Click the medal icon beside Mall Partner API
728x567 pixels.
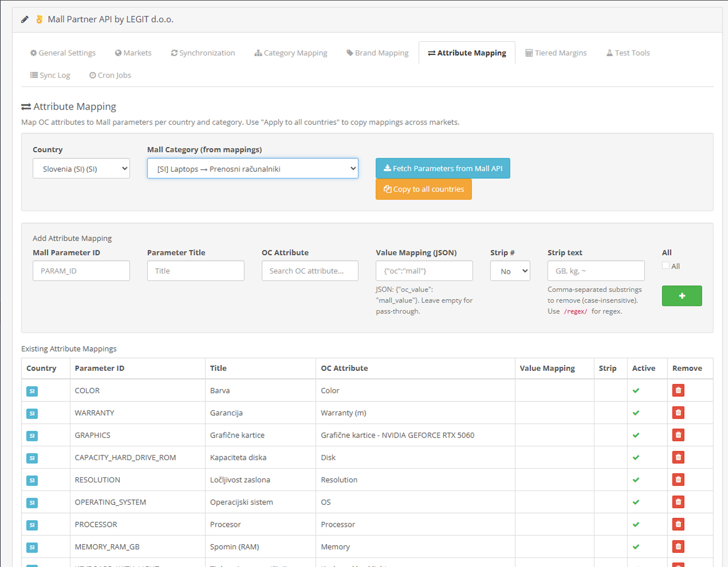39,19
